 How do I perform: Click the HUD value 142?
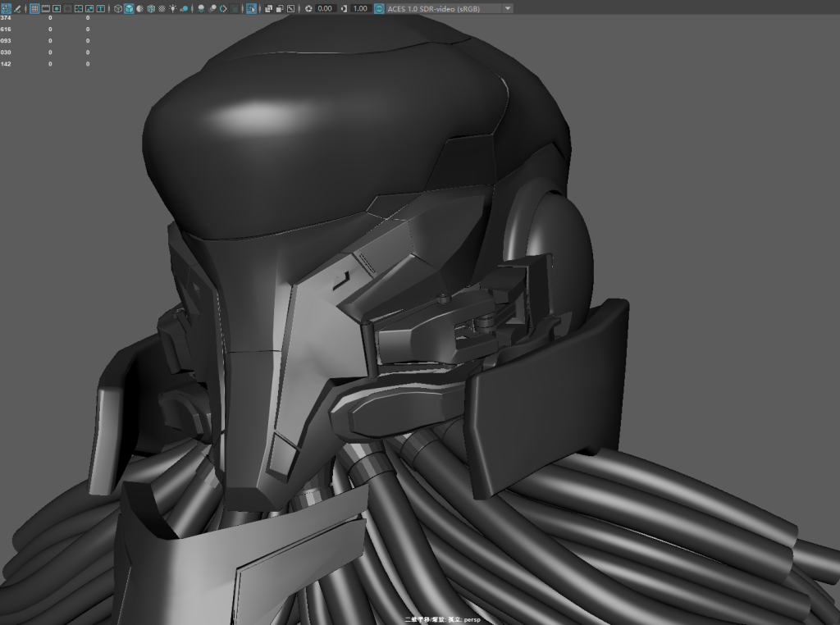[x=6, y=64]
